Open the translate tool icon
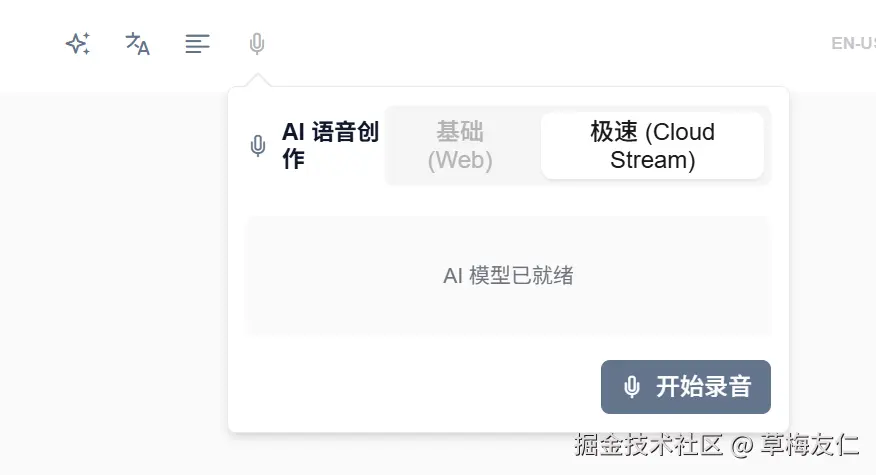Viewport: 876px width, 475px height. 137,44
